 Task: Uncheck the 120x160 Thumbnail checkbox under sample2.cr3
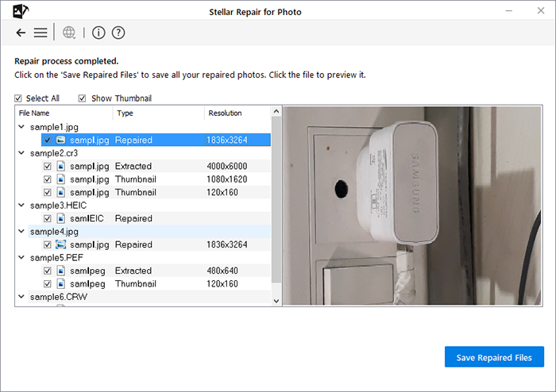[47, 192]
